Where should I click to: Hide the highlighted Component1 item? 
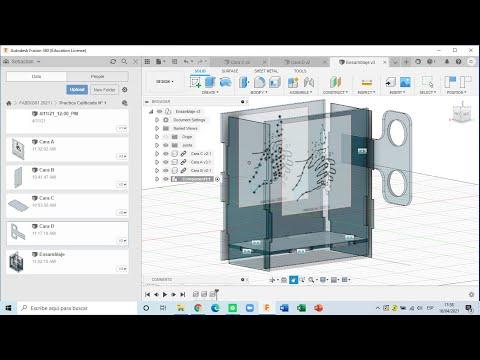pos(166,179)
